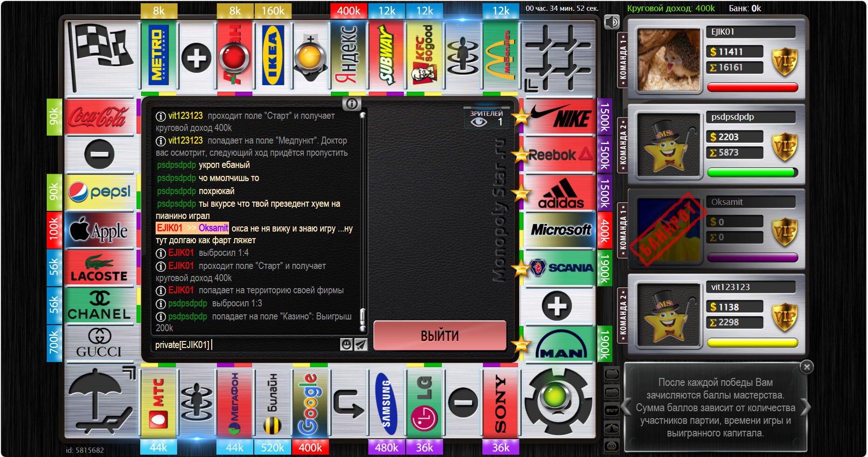The width and height of the screenshot is (868, 457).
Task: Click the U-turn arrow field
Action: pyautogui.click(x=349, y=403)
